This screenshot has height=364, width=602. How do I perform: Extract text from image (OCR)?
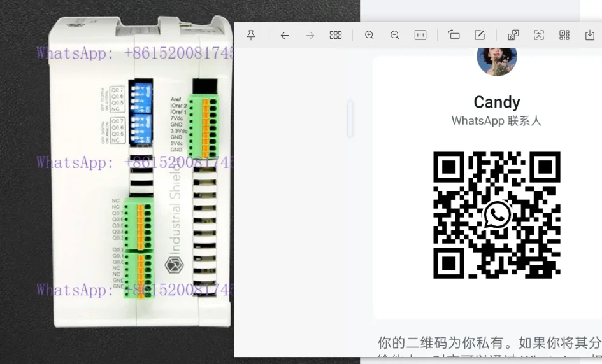(x=539, y=35)
